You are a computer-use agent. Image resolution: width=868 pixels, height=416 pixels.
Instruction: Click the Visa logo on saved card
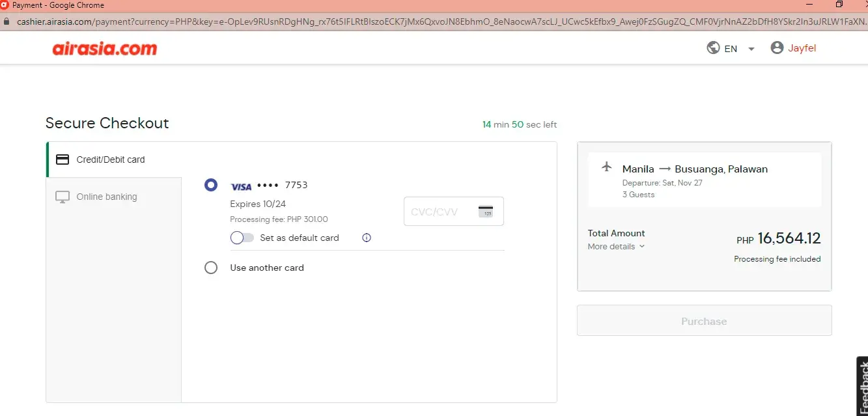[x=241, y=186]
